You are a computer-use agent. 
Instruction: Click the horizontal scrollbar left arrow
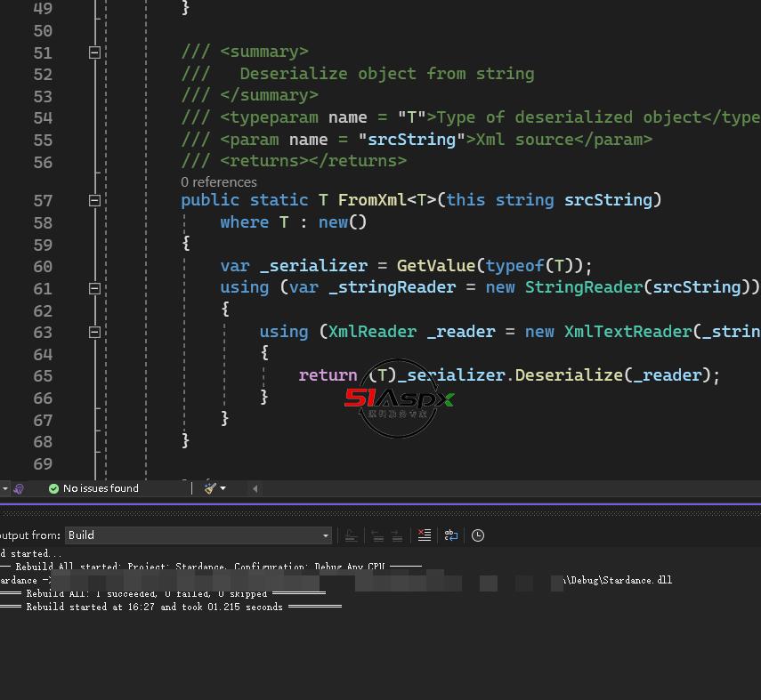coord(255,488)
